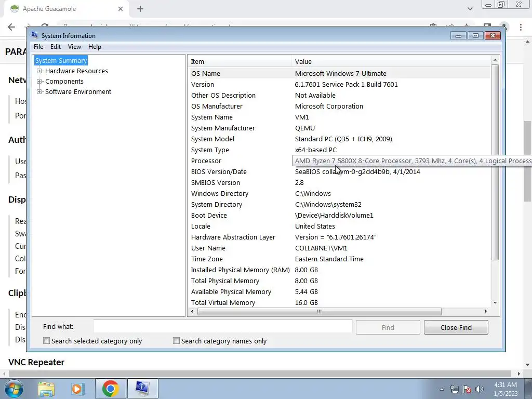The height and width of the screenshot is (399, 532).
Task: Click value COLLABNET\VM1
Action: pyautogui.click(x=321, y=248)
